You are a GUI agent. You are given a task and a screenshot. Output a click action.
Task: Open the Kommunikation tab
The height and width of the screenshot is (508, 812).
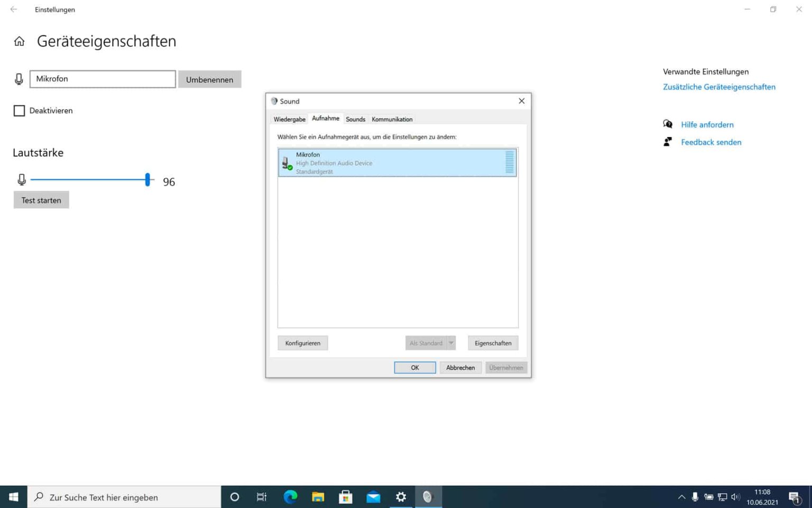392,119
